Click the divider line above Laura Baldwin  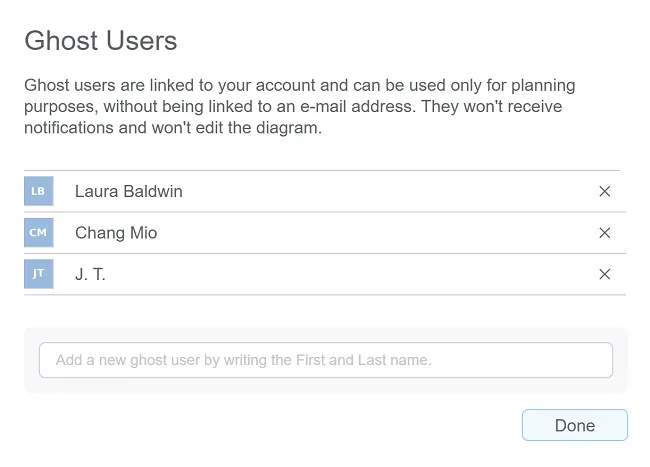(321, 170)
